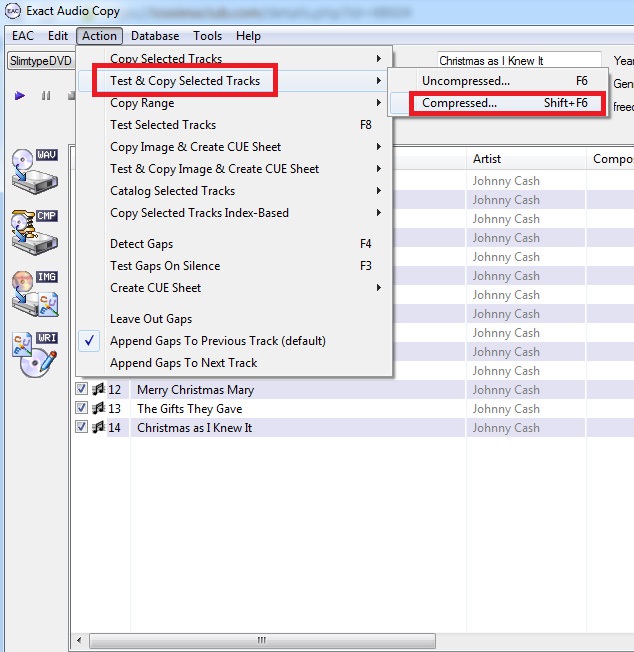Viewport: 634px width, 652px height.
Task: Choose Leave Out Gaps option
Action: pyautogui.click(x=234, y=319)
